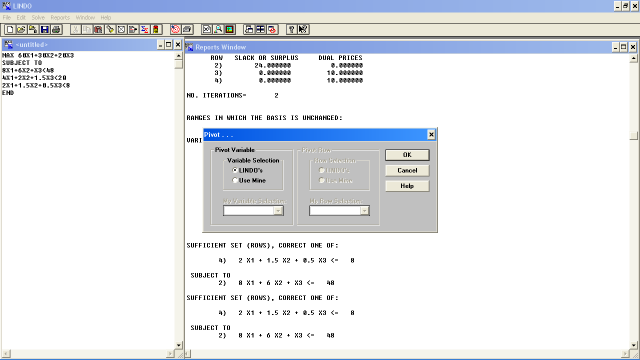The width and height of the screenshot is (640, 360).
Task: Click the 24.000000 slack value in row 2
Action: click(273, 66)
